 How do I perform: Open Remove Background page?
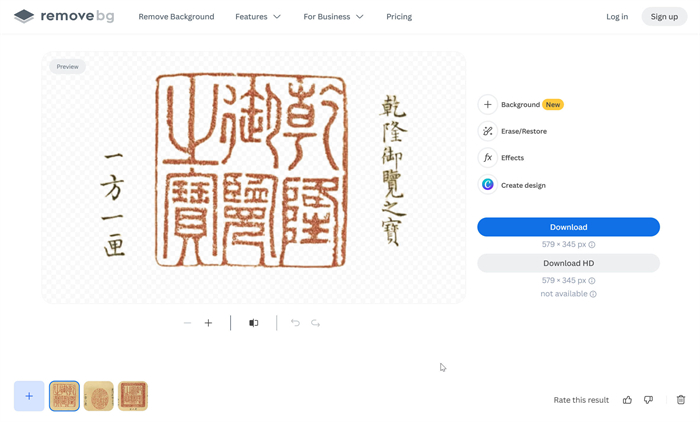pos(176,17)
